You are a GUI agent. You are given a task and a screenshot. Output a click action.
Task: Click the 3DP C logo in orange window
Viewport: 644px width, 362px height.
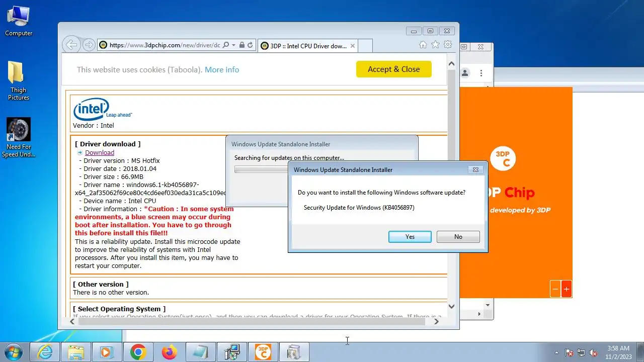503,158
